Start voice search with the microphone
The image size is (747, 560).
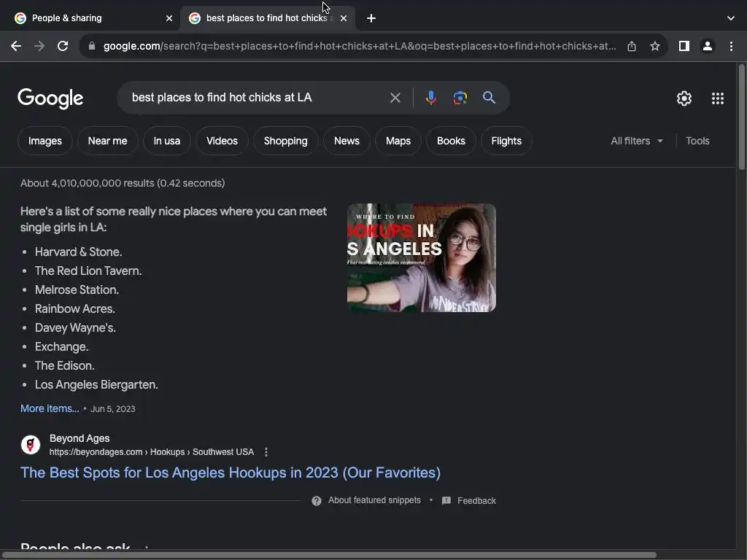pos(430,98)
